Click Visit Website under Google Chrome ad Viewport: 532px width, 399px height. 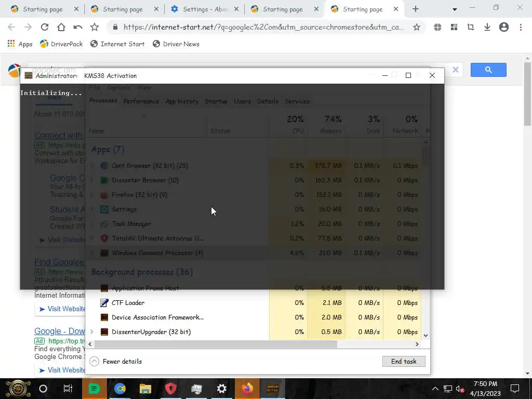point(62,370)
